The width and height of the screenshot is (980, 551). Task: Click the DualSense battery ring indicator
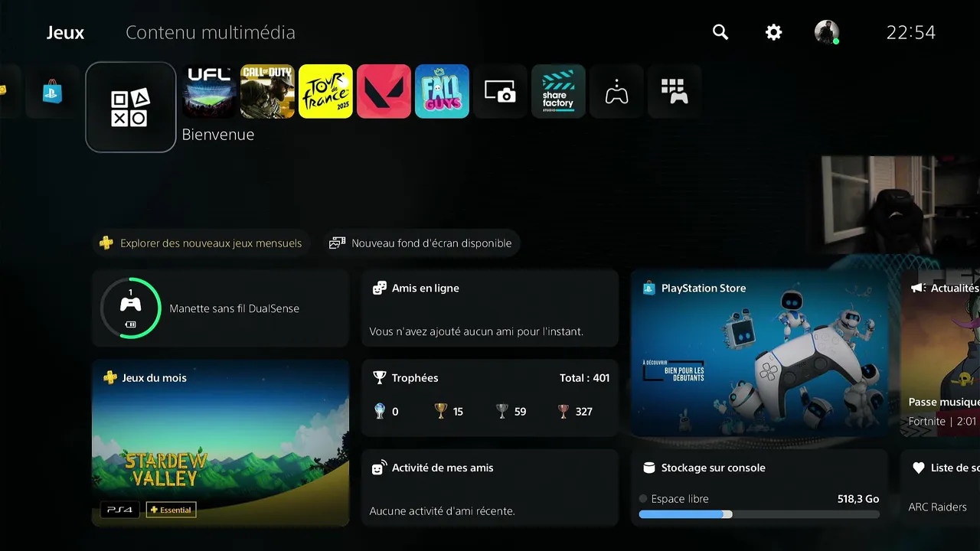[131, 308]
